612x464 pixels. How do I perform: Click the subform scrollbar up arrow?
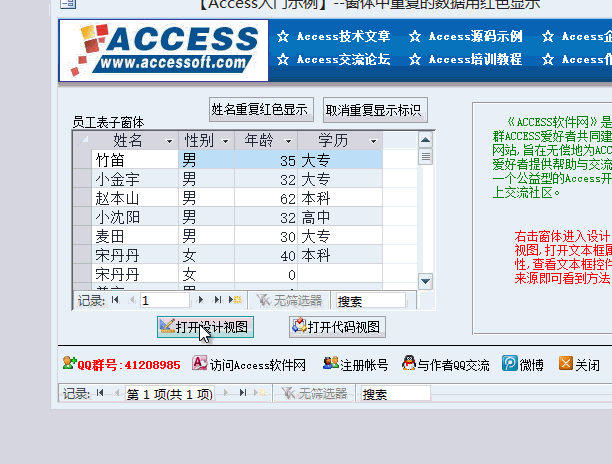tap(425, 140)
